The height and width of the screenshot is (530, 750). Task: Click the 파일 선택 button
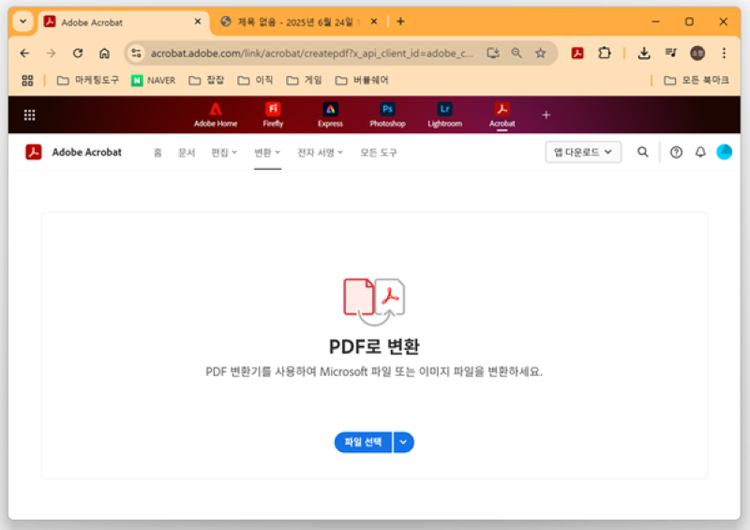[x=363, y=442]
